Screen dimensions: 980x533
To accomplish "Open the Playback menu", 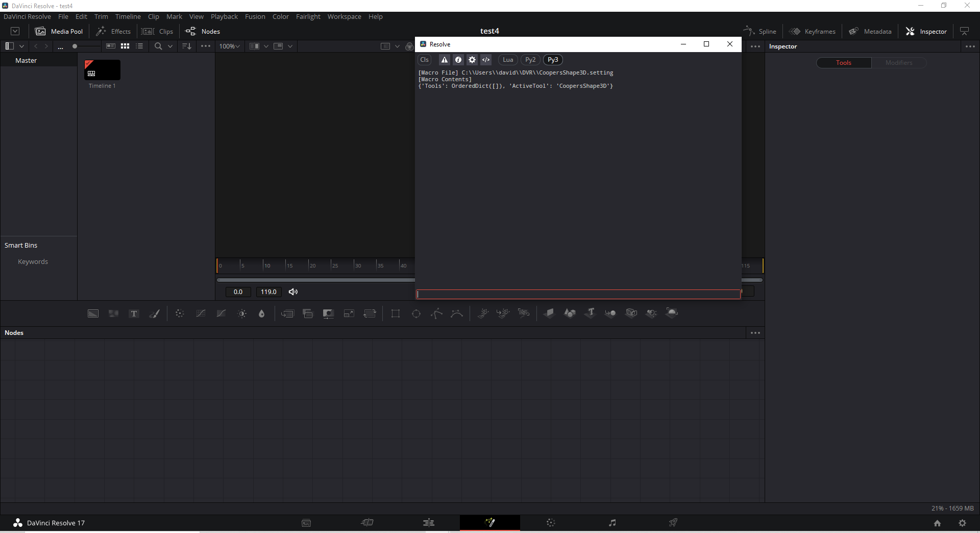I will 224,16.
